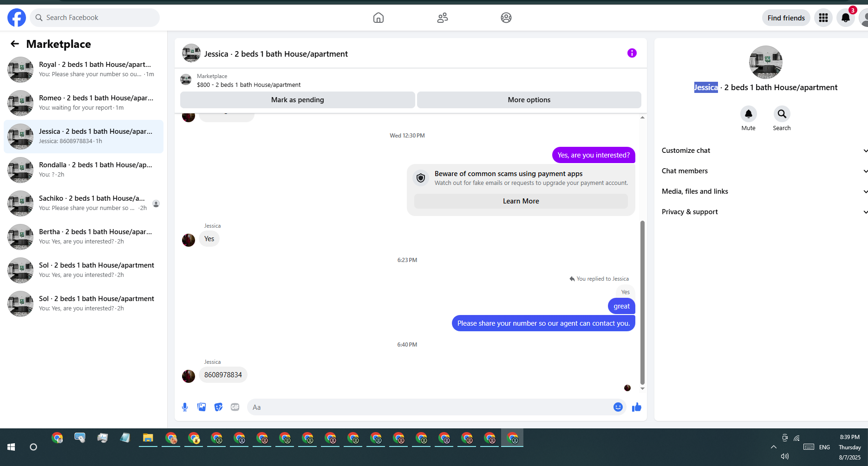Open the Facebook menu grid icon
Image resolution: width=868 pixels, height=466 pixels.
coord(823,18)
